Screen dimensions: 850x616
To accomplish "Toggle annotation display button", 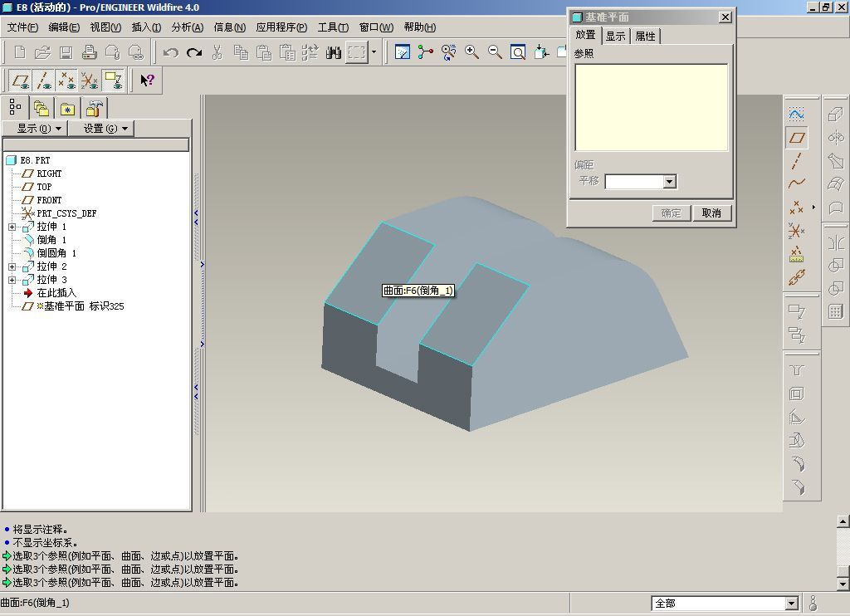I will (x=113, y=81).
